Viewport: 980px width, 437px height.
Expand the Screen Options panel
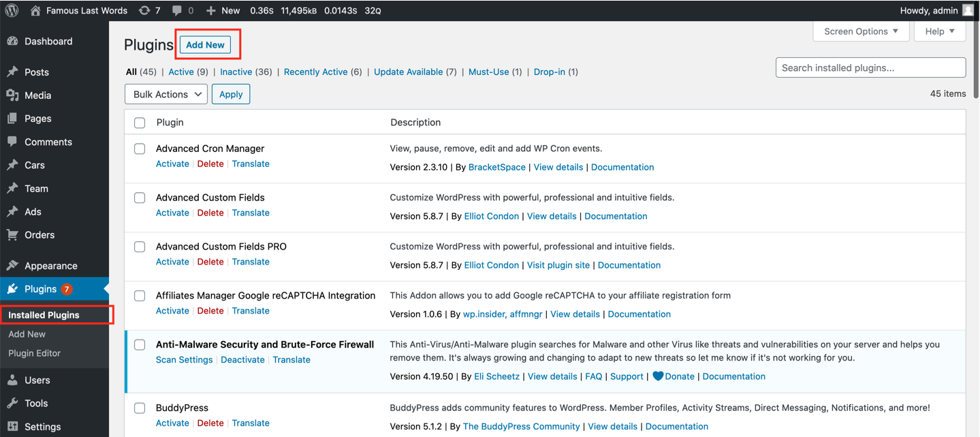pyautogui.click(x=861, y=31)
